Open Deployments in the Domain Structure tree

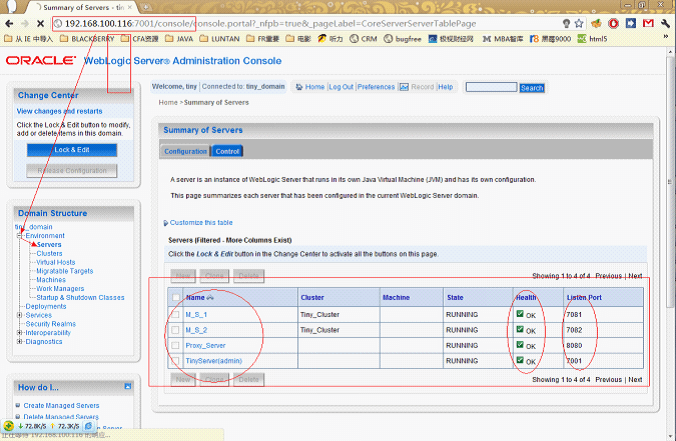tap(46, 307)
